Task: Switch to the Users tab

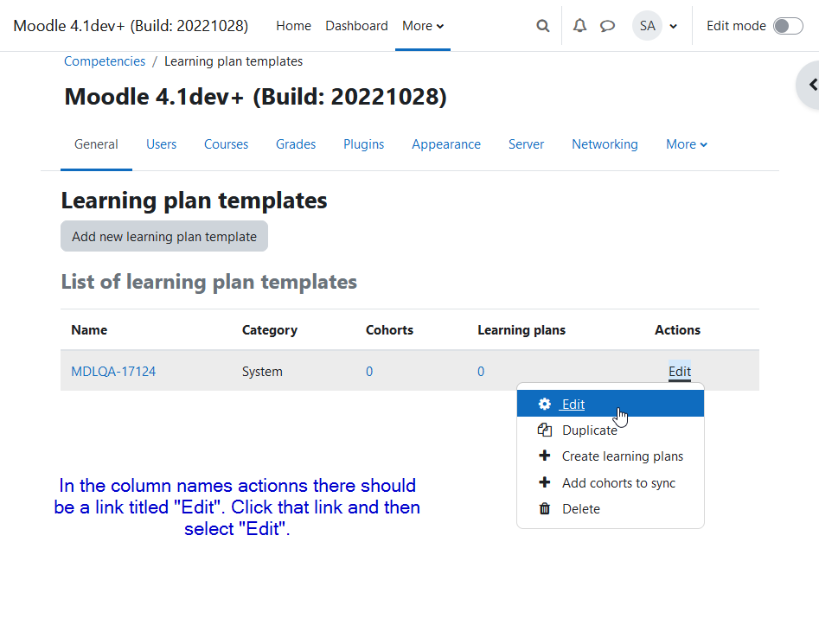Action: click(x=161, y=144)
